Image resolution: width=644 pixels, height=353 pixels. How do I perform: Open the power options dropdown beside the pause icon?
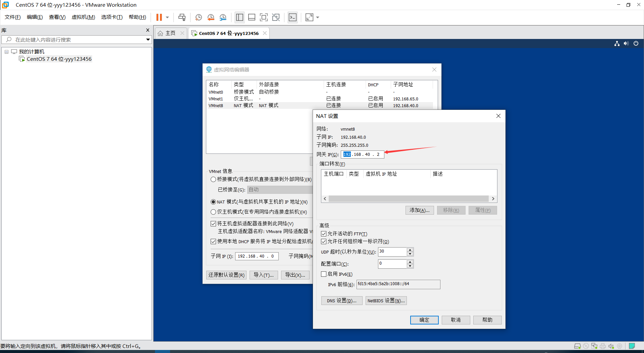167,17
